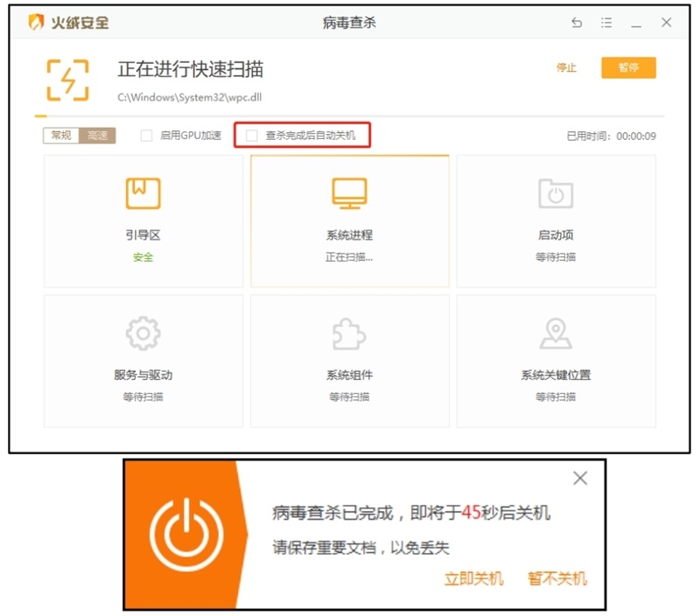
Task: Select the 引导区 boot sector scan icon
Action: coord(142,192)
